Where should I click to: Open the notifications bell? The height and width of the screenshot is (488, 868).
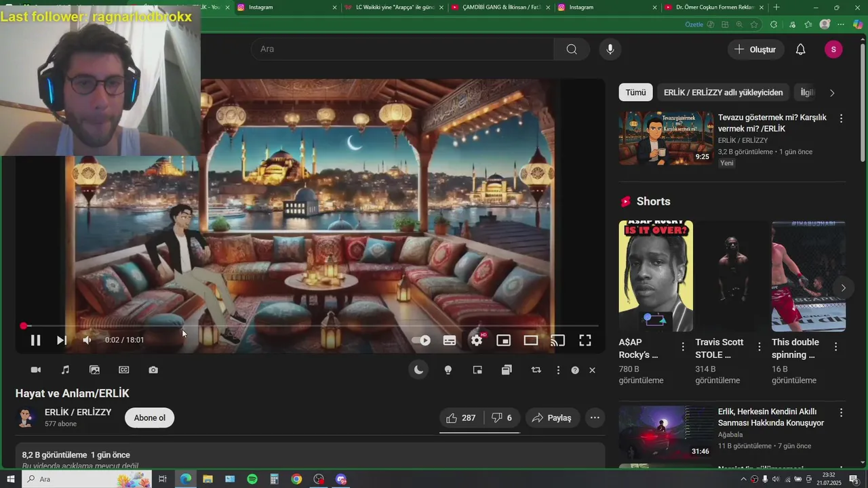tap(801, 49)
